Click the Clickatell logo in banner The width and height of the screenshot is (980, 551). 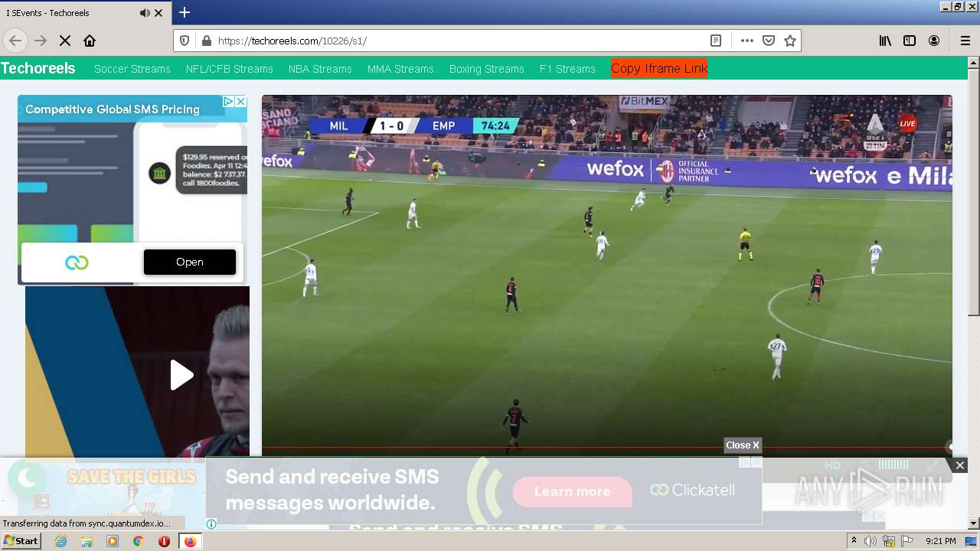(692, 490)
